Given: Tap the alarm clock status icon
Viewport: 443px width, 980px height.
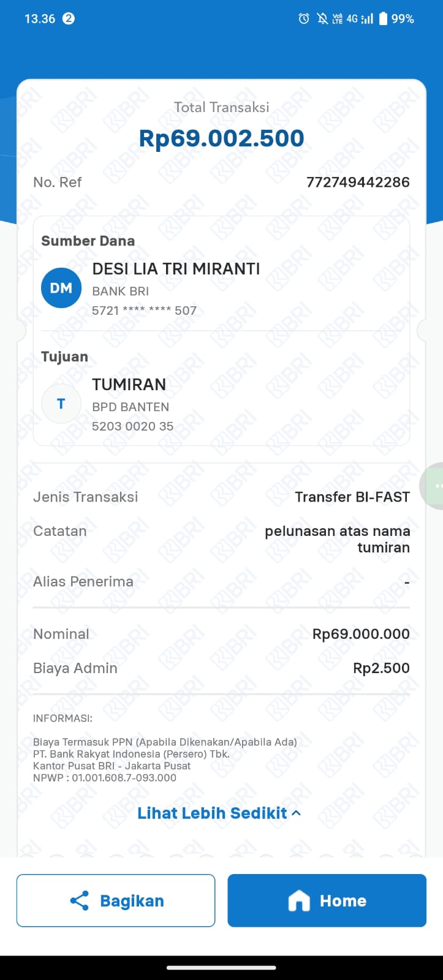Looking at the screenshot, I should 304,19.
